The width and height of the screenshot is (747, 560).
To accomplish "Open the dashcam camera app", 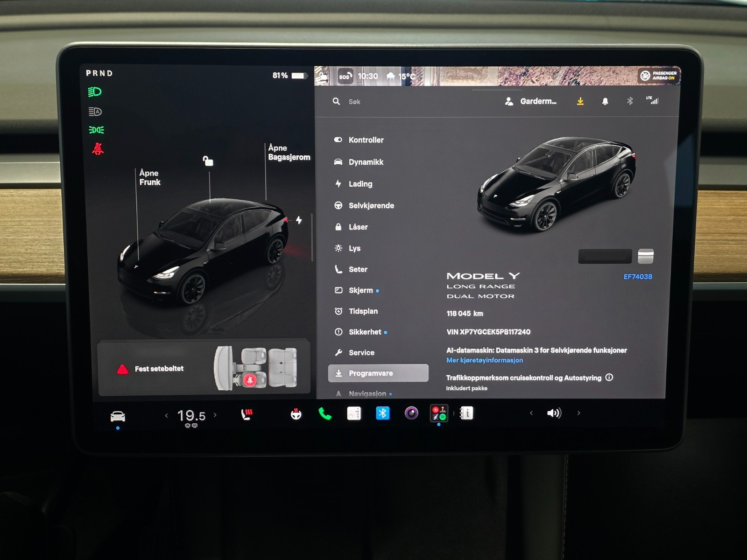I will pyautogui.click(x=411, y=413).
